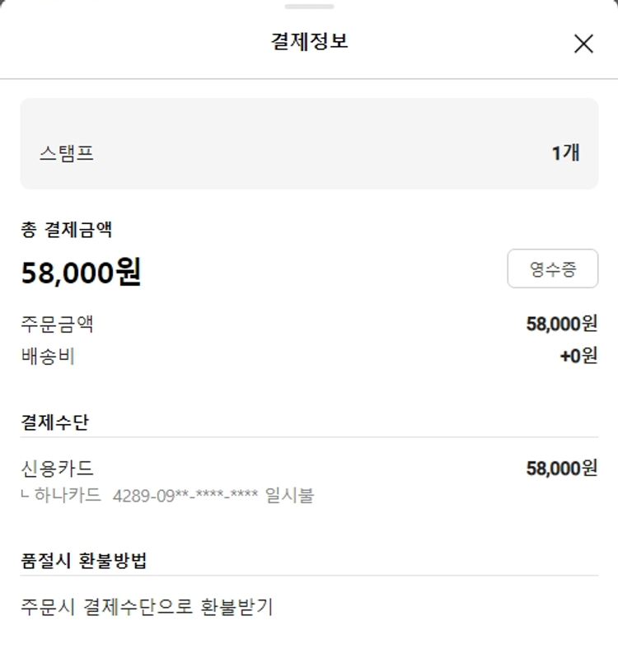Click the 총 결제금액 heading
The height and width of the screenshot is (672, 618).
[66, 230]
